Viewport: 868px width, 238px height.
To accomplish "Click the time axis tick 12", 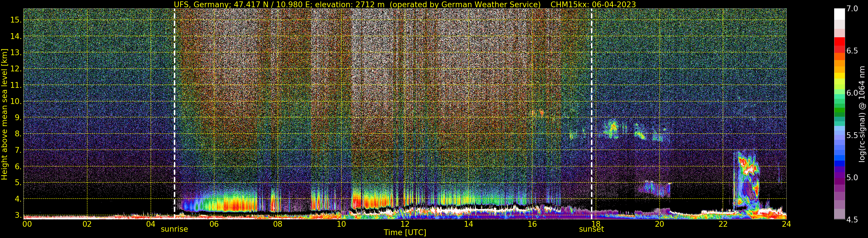I will point(405,224).
